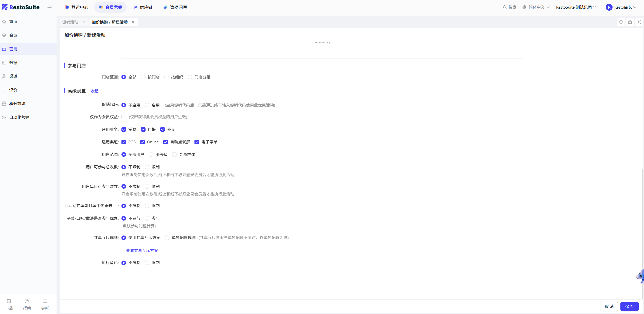The image size is (644, 314).
Task: Expand the 简体中文 language dropdown
Action: [536, 7]
